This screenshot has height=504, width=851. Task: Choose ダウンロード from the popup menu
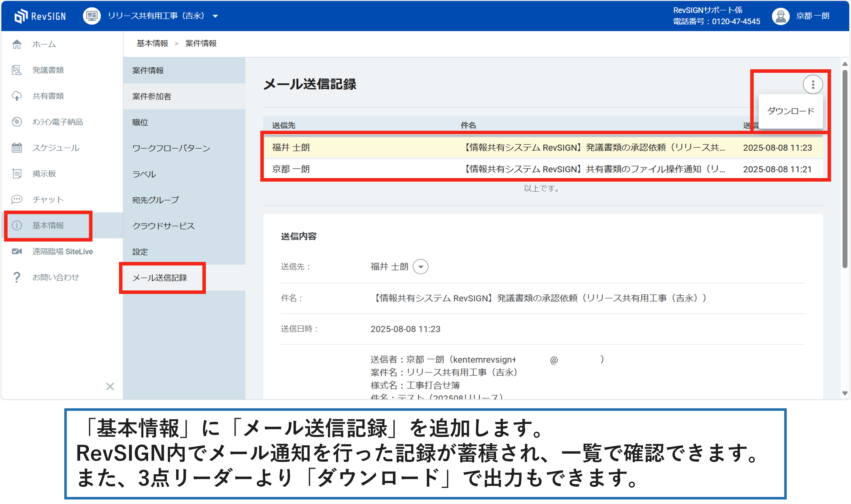791,111
